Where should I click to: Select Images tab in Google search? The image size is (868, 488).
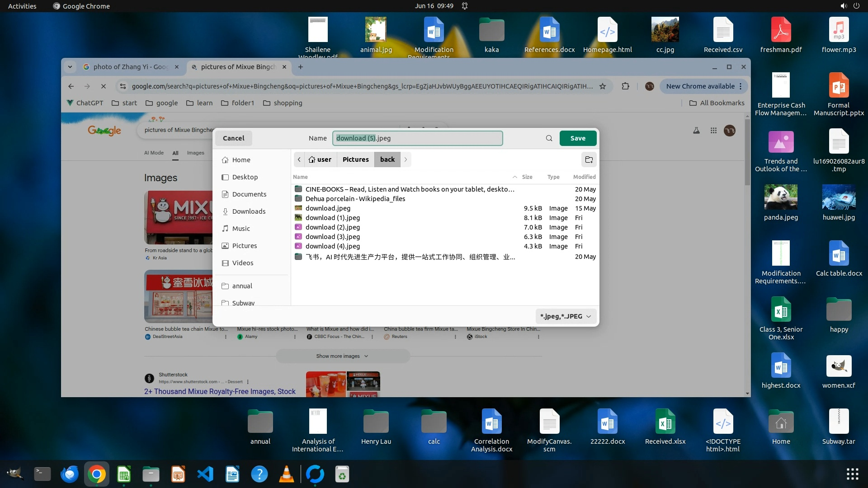195,153
